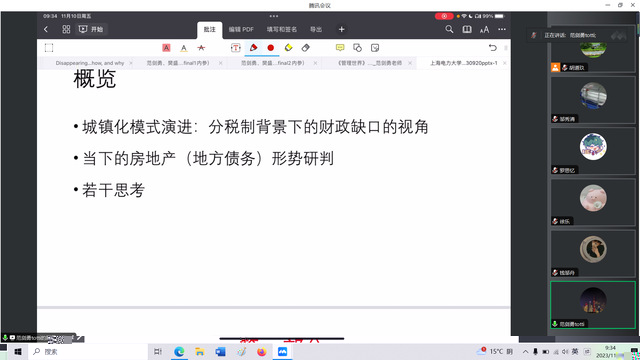The image size is (640, 360).
Task: Switch to the '...final1内参' document tab
Action: point(178,63)
